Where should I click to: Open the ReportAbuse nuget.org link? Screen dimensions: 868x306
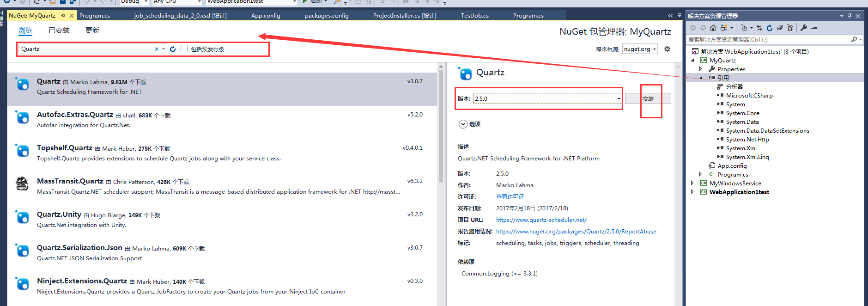pyautogui.click(x=576, y=232)
